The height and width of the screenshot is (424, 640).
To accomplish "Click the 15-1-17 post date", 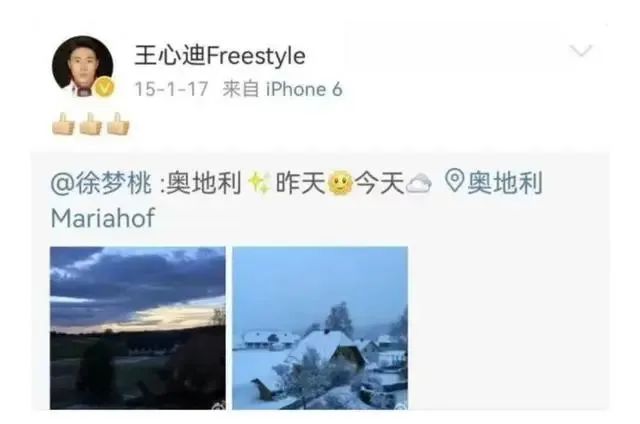I will coord(171,89).
